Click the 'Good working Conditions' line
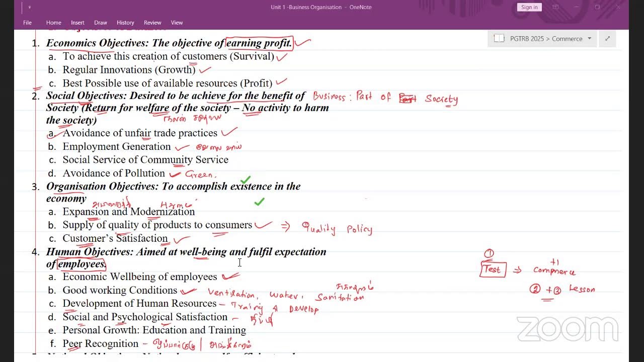The image size is (644, 362). point(120,291)
